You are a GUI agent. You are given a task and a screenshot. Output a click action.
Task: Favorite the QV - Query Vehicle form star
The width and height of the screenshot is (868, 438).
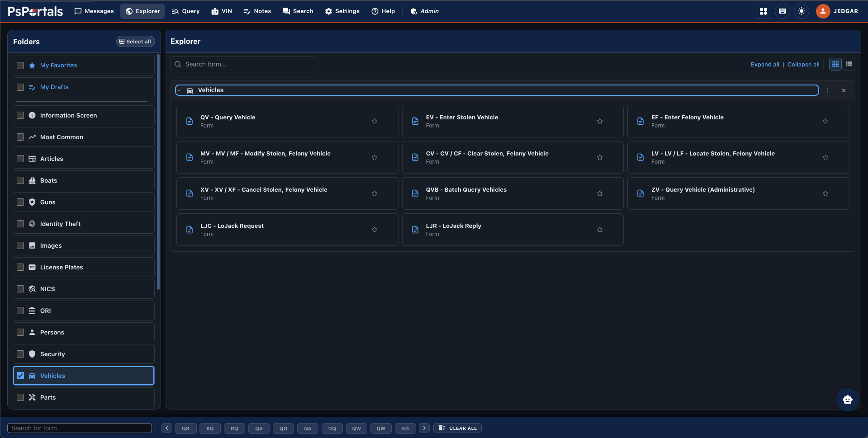click(x=375, y=121)
